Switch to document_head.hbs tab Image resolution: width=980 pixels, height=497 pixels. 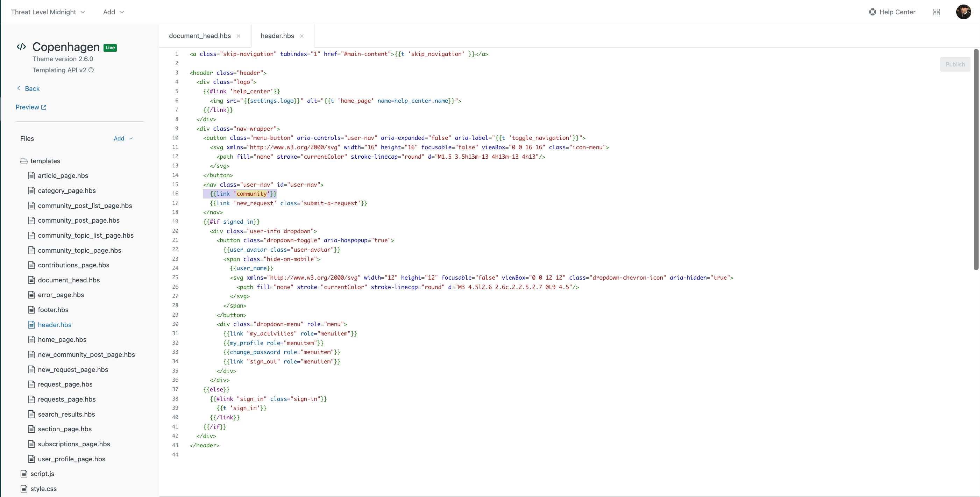coord(200,36)
